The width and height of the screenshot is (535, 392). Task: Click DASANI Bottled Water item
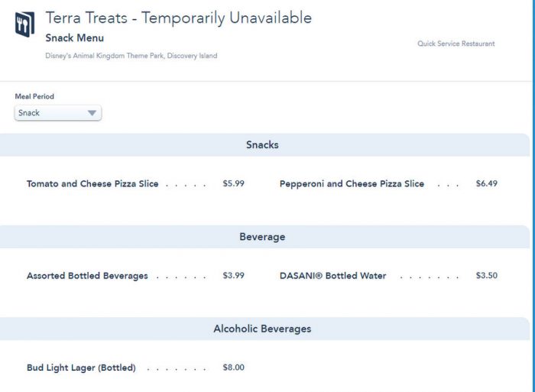(x=332, y=276)
